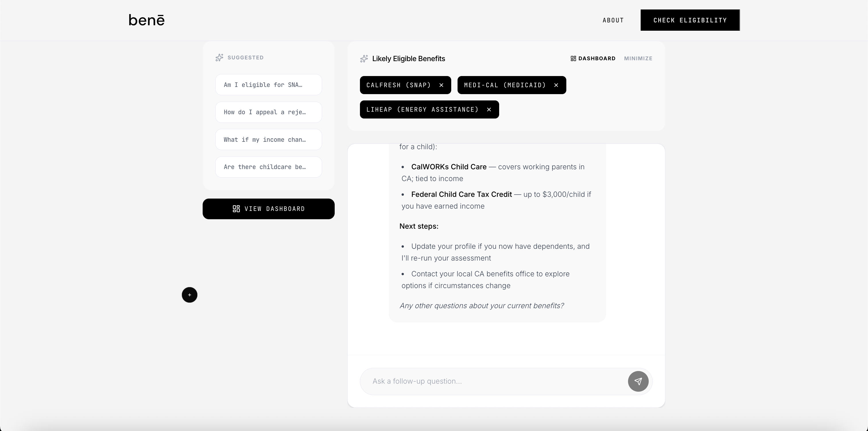The height and width of the screenshot is (431, 868).
Task: Remove the LIHEAP energy assistance tag
Action: [489, 110]
